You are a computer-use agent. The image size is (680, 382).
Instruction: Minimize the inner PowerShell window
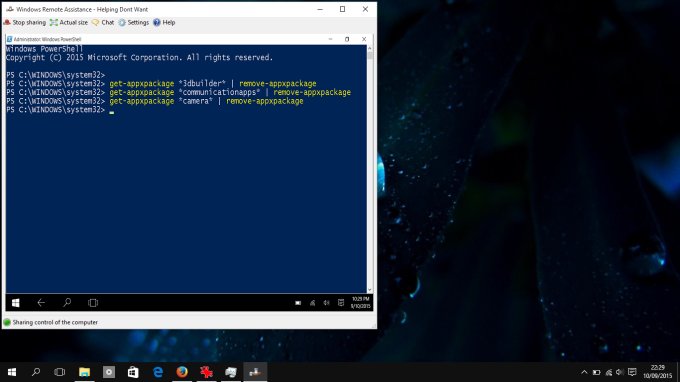(x=330, y=39)
